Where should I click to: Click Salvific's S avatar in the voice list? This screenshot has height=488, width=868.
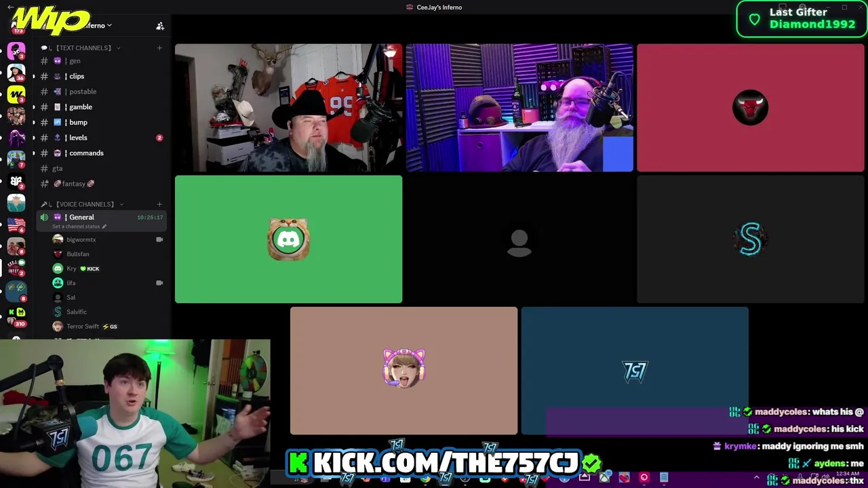(58, 312)
